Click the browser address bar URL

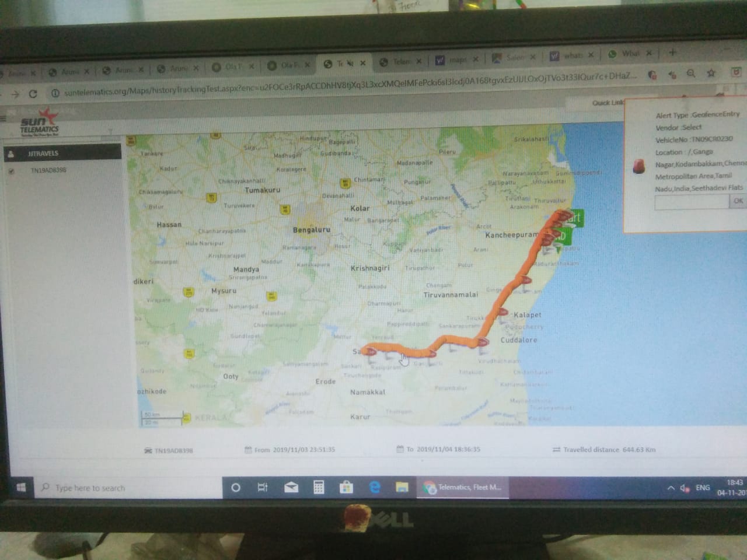[350, 84]
